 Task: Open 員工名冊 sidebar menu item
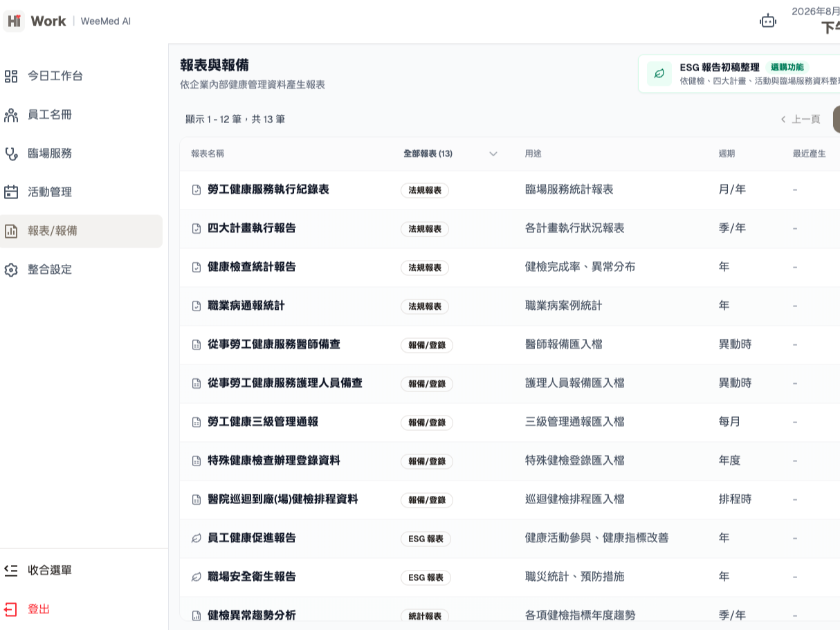point(82,115)
